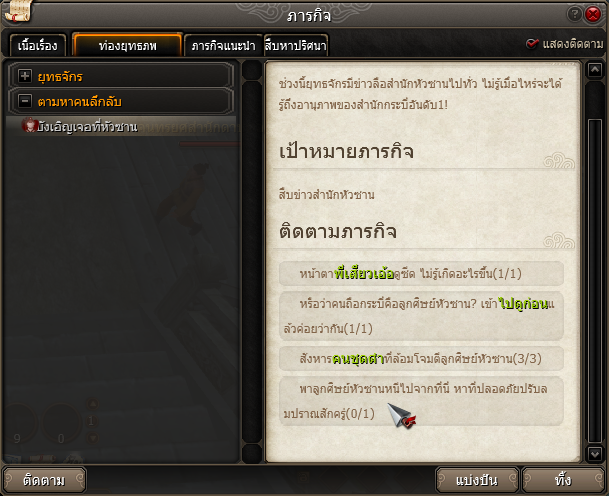Click the vertical scrollbar track in details panel
Image resolution: width=609 pixels, height=496 pixels.
tap(595, 281)
